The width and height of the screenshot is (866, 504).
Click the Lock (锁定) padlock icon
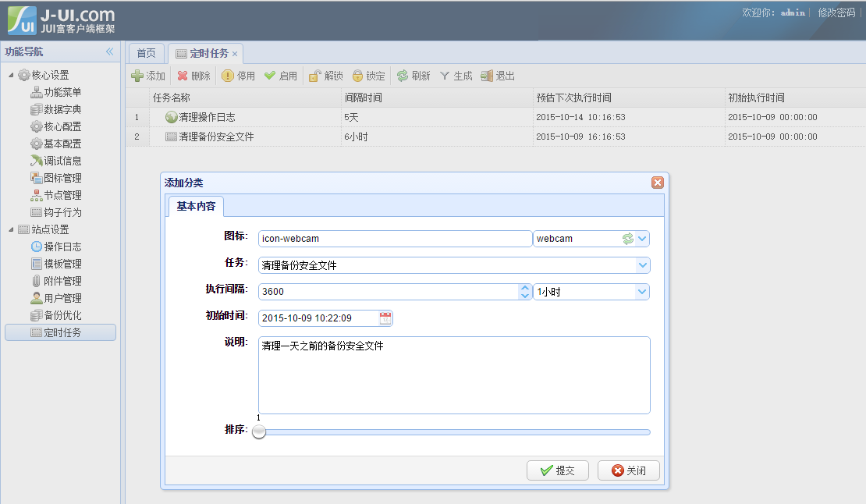coord(357,76)
